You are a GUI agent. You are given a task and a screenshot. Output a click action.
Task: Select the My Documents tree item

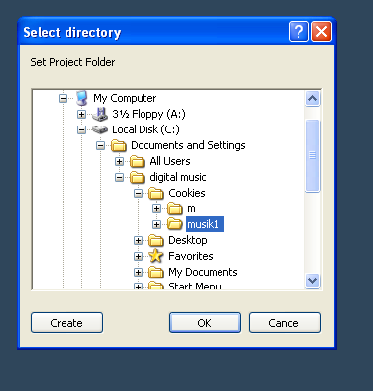point(203,272)
